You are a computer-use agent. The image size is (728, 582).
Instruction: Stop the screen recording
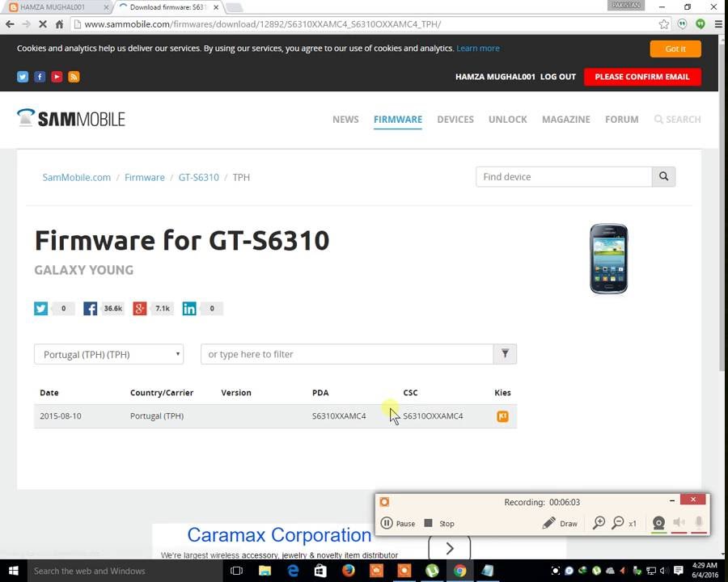439,523
